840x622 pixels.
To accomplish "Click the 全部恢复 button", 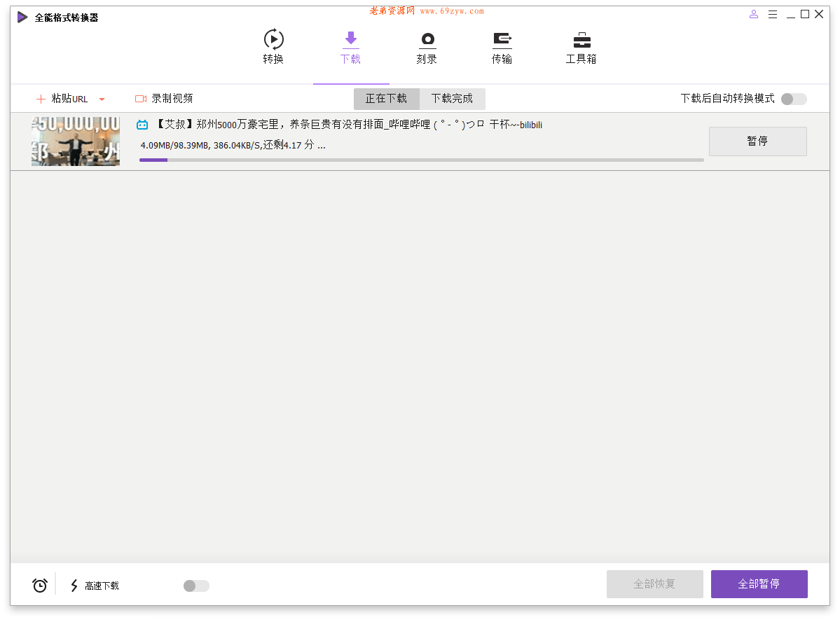I will [x=654, y=584].
